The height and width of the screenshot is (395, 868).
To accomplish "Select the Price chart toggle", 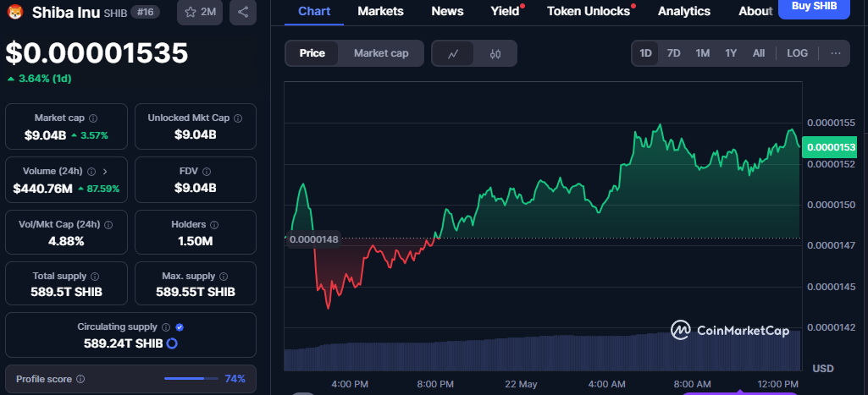I will tap(312, 53).
